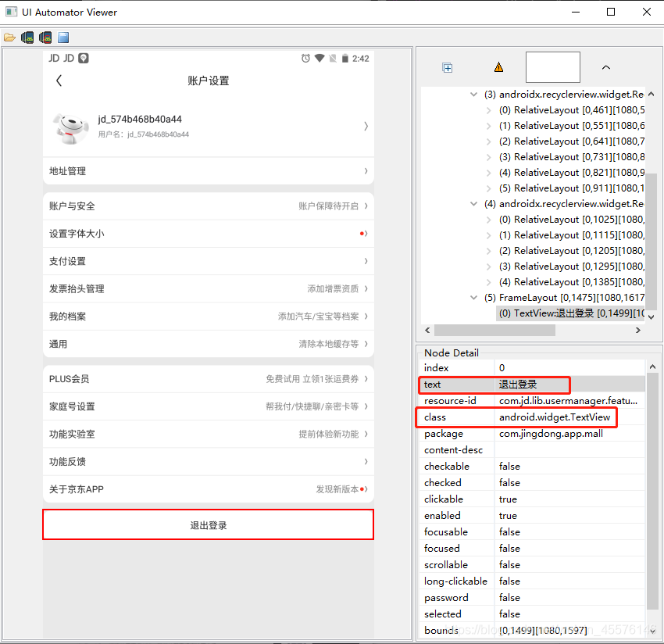This screenshot has height=644, width=664.
Task: Click the long-clickable property row
Action: [x=532, y=581]
